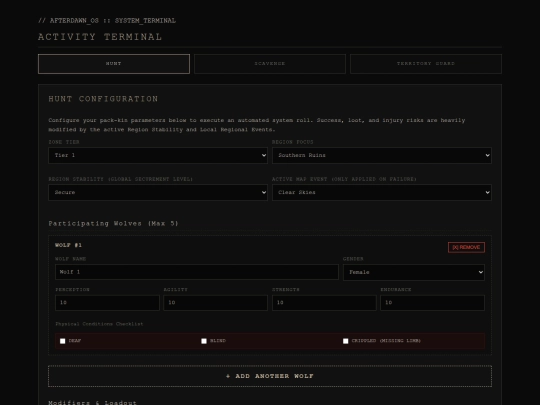
Task: Open the Region Stability dropdown
Action: point(158,193)
